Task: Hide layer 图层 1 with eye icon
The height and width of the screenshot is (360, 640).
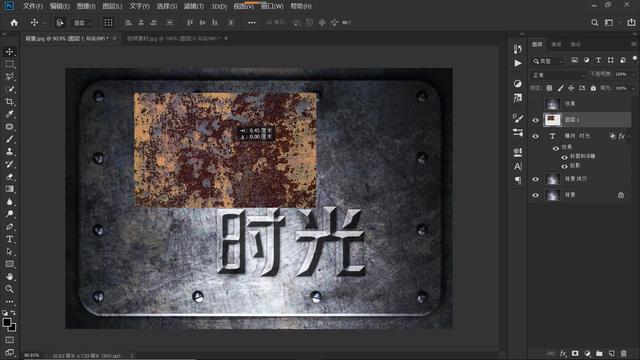Action: tap(536, 120)
